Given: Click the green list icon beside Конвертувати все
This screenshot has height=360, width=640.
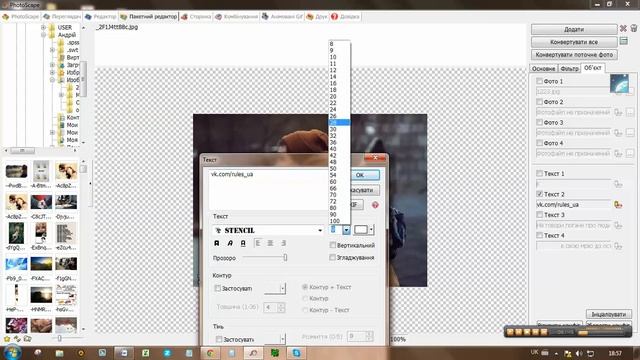Looking at the screenshot, I should pyautogui.click(x=624, y=41).
